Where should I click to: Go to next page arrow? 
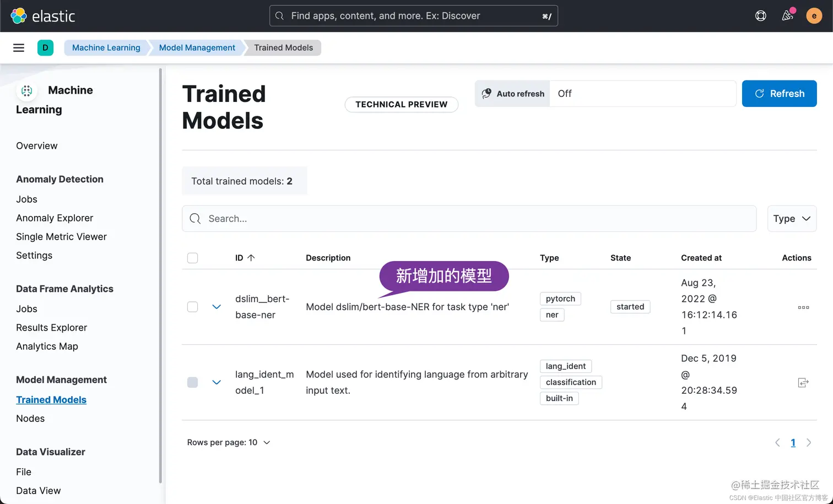pos(809,443)
